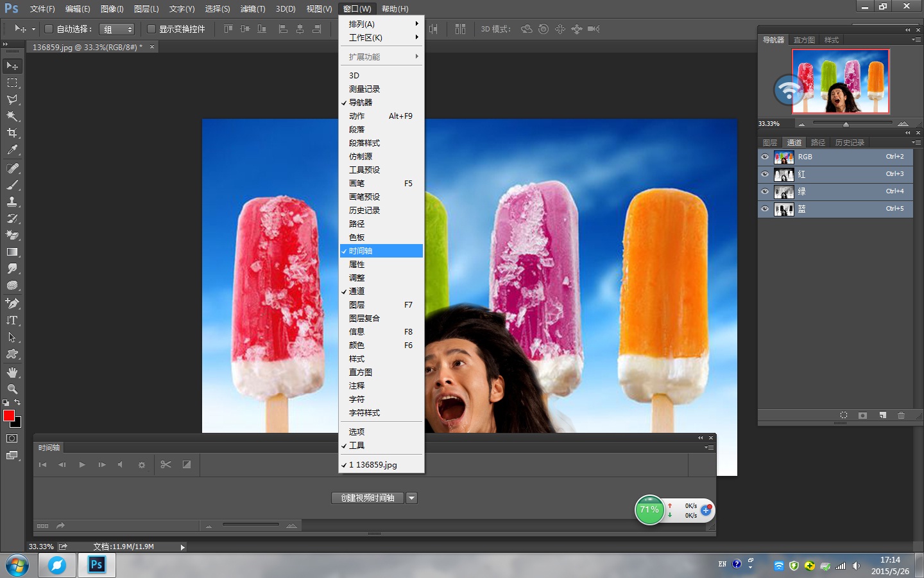Screen dimensions: 924x578
Task: Go to first frame in timeline
Action: tap(43, 465)
